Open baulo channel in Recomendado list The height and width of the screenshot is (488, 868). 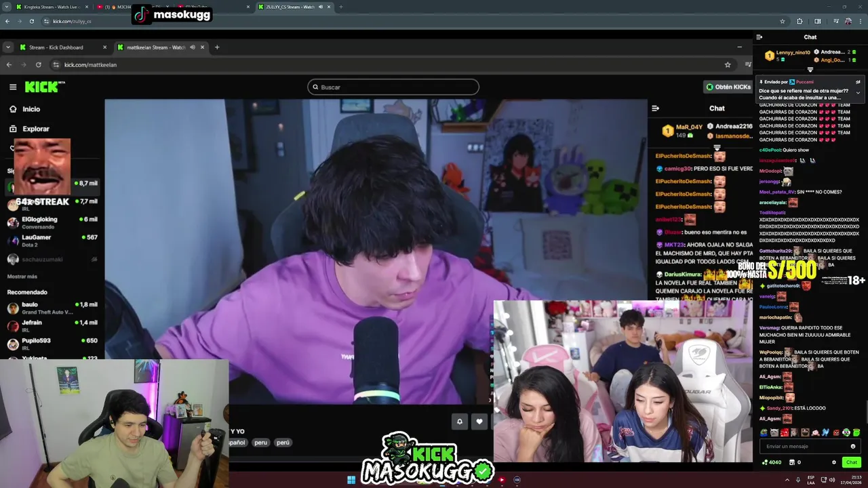tap(52, 308)
